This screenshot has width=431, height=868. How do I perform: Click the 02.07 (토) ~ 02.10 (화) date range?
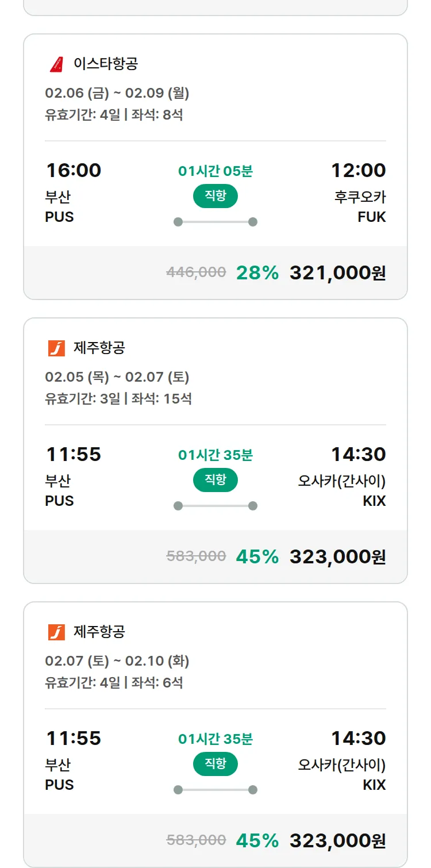tap(117, 661)
